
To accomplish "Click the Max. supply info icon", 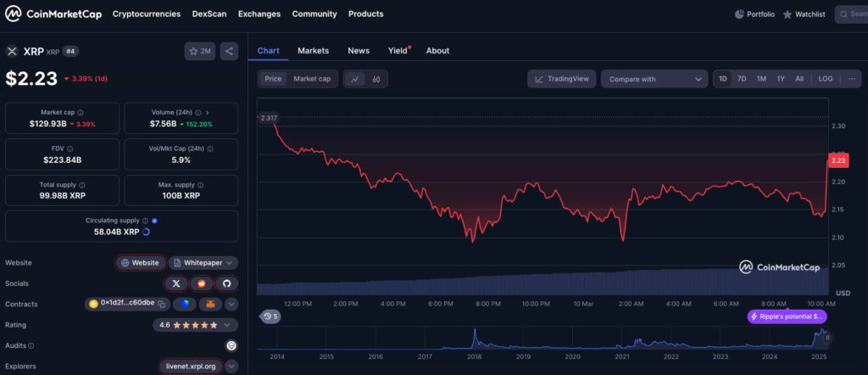I will click(x=200, y=185).
